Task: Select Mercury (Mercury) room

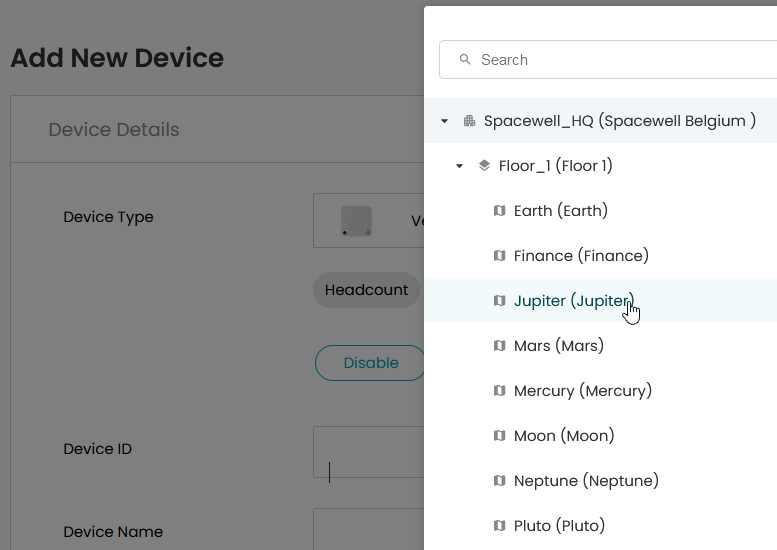Action: point(601,390)
